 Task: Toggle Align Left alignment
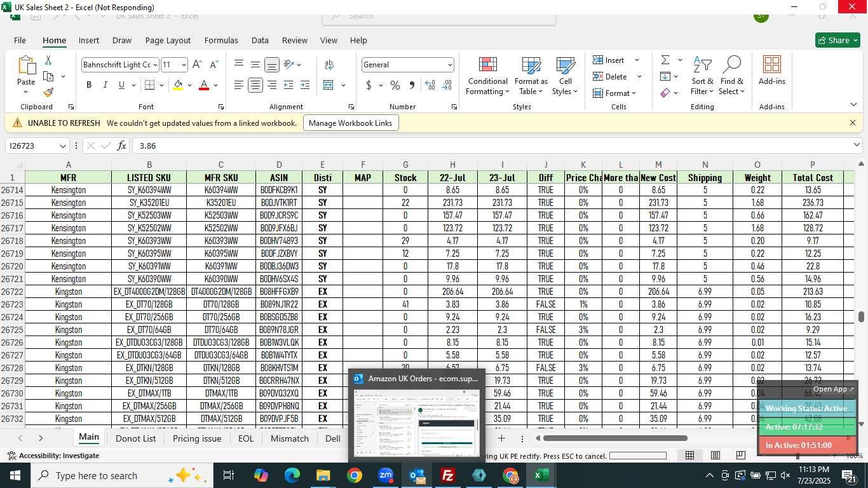[x=238, y=85]
